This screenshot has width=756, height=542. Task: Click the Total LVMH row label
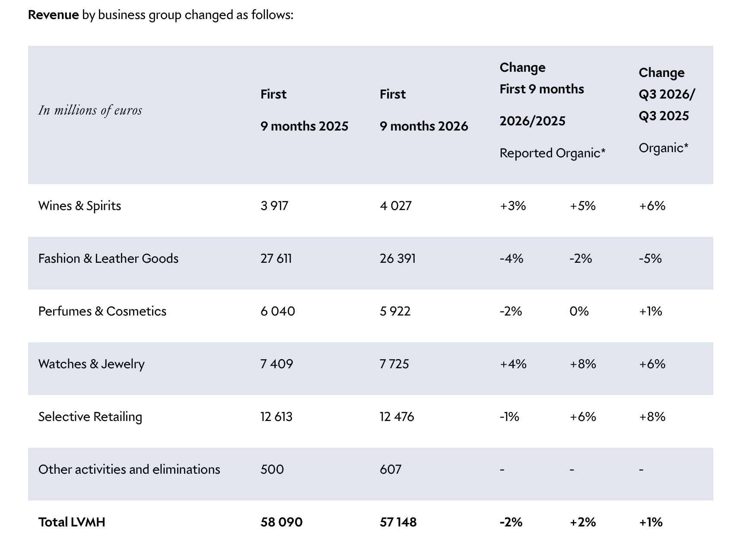coord(72,522)
